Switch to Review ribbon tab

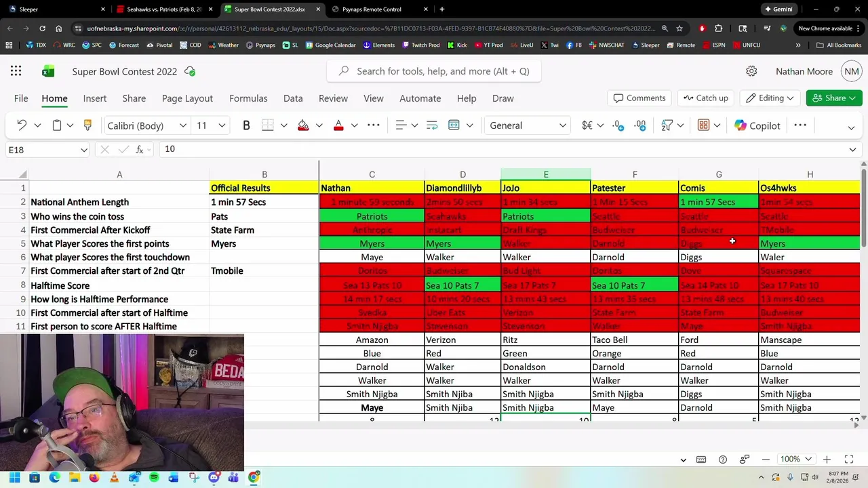pyautogui.click(x=333, y=98)
